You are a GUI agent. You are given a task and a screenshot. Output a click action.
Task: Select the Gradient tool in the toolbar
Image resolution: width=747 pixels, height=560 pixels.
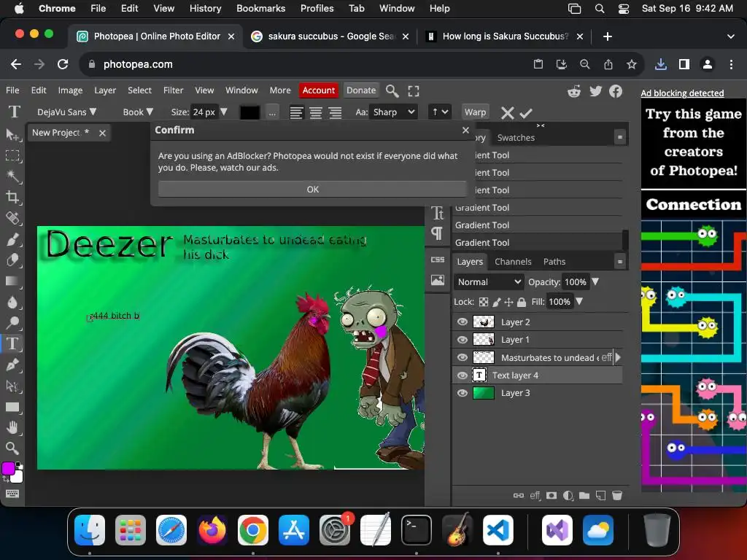[x=12, y=281]
